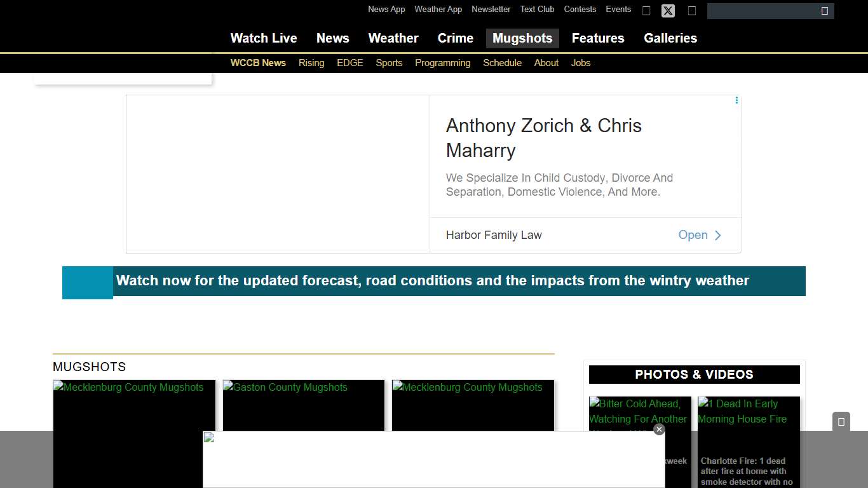Open the Mugshots nav tab
Viewport: 868px width, 488px height.
pyautogui.click(x=522, y=38)
